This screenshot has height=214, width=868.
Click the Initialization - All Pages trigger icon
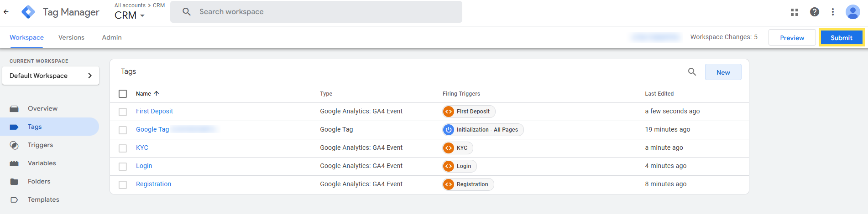[x=449, y=130]
